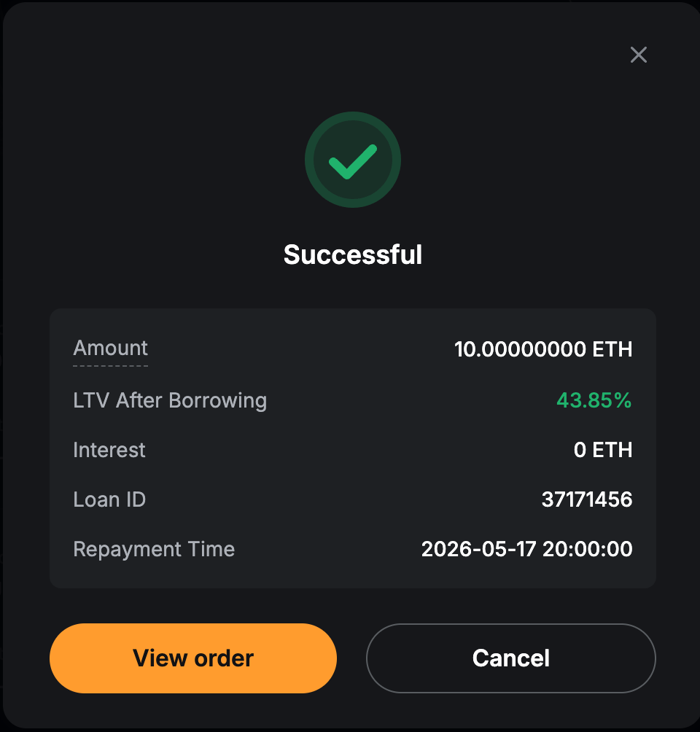Click the Interest row label
This screenshot has height=732, width=700.
coord(109,450)
